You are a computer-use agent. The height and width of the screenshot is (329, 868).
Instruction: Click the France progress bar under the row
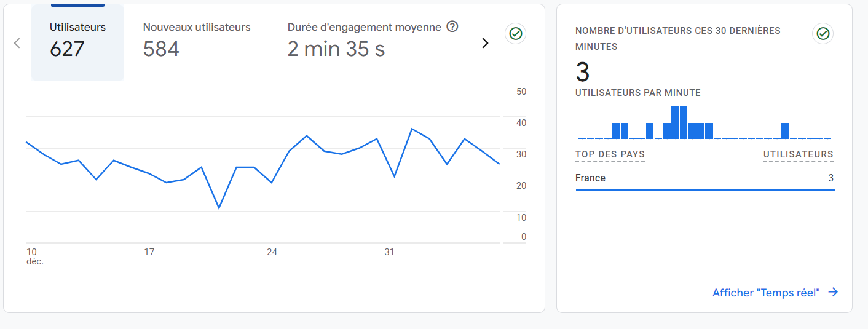click(704, 189)
